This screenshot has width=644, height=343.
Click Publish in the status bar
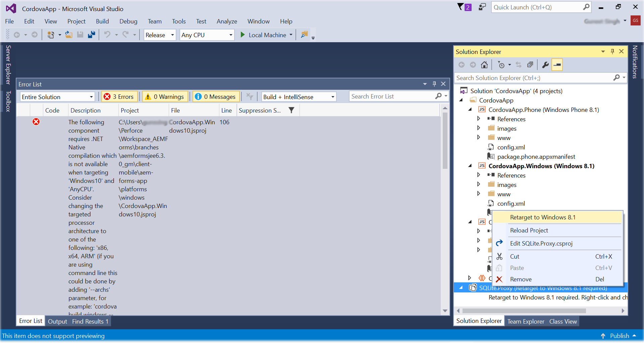pos(619,336)
